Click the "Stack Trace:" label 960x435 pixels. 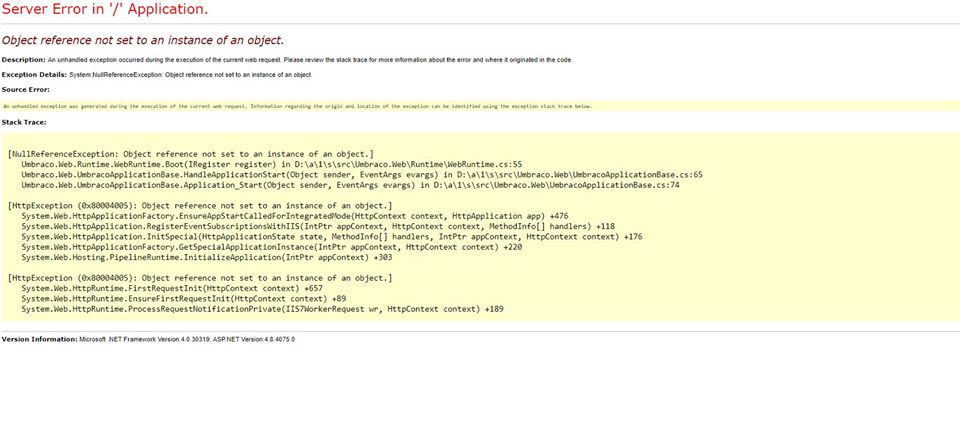click(25, 122)
